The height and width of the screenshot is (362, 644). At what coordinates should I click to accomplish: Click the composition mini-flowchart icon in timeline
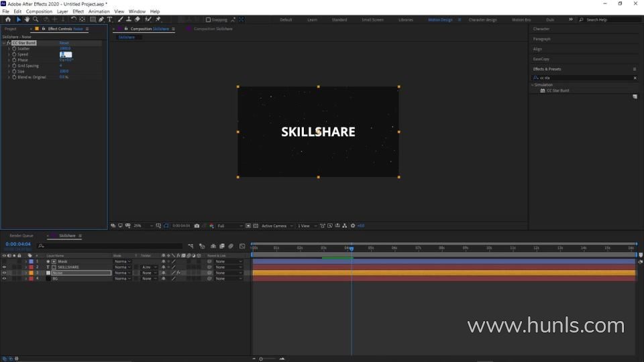[x=191, y=246]
